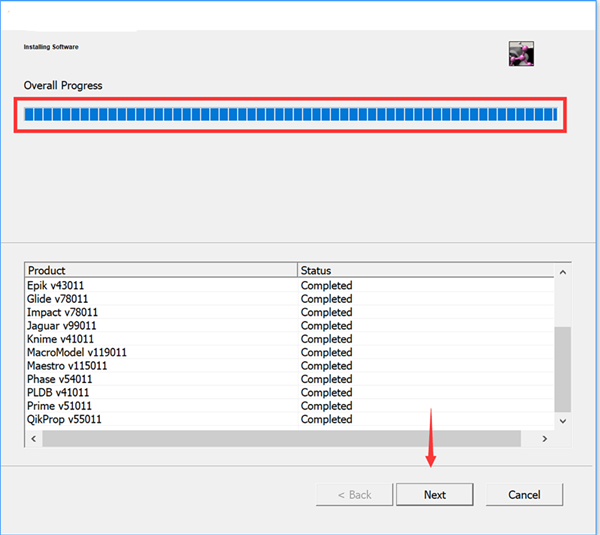Click the Completed status for Prime
The image size is (600, 535).
coord(326,406)
